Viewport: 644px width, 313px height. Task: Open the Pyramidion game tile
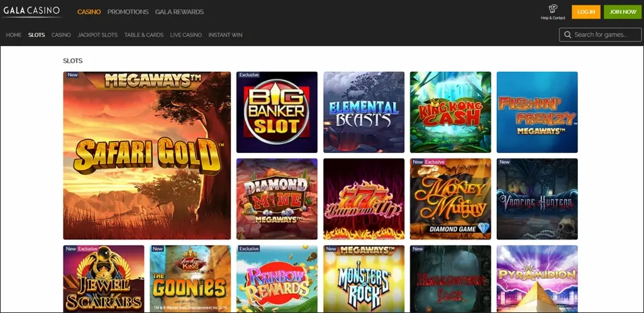click(537, 279)
